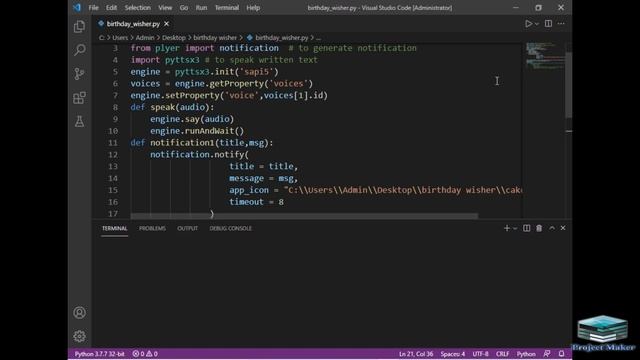640x360 pixels.
Task: Split the editor to the right
Action: (x=548, y=24)
